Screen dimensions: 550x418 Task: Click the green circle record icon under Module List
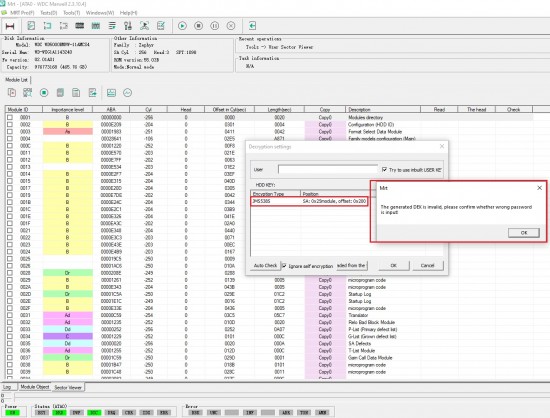(x=44, y=93)
